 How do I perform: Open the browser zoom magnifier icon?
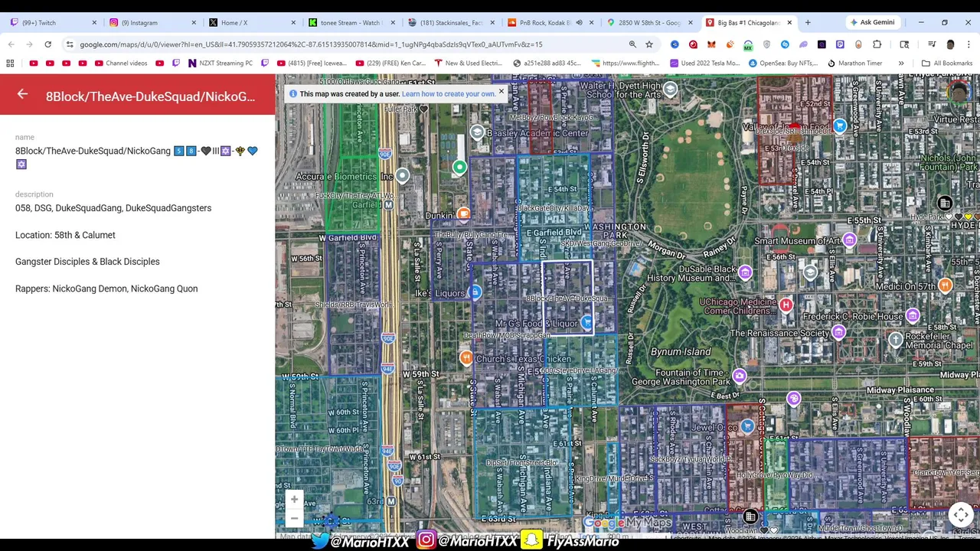[632, 44]
